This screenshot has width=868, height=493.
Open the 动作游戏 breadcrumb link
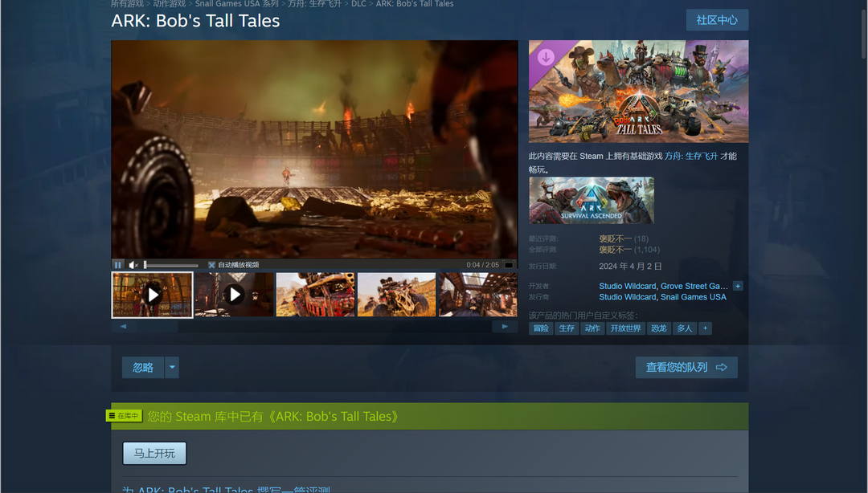pos(170,4)
